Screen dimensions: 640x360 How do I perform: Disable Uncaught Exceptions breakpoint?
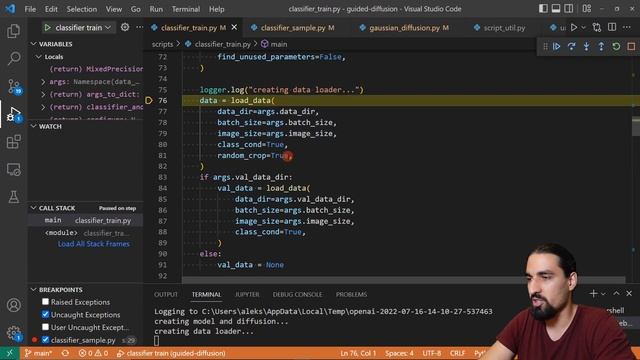coord(45,314)
